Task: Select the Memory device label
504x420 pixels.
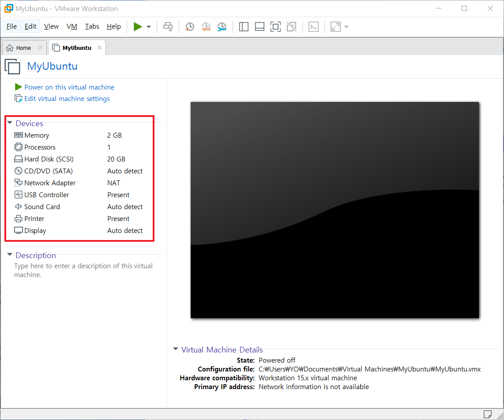Action: coord(37,135)
